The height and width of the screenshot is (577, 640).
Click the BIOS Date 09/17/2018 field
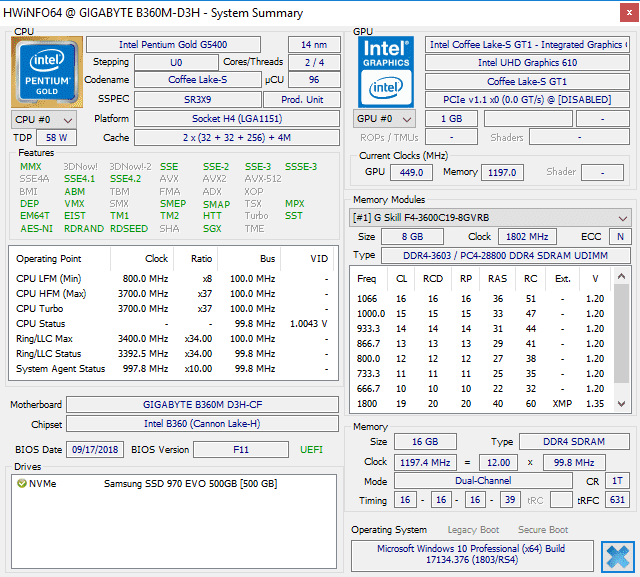[94, 450]
